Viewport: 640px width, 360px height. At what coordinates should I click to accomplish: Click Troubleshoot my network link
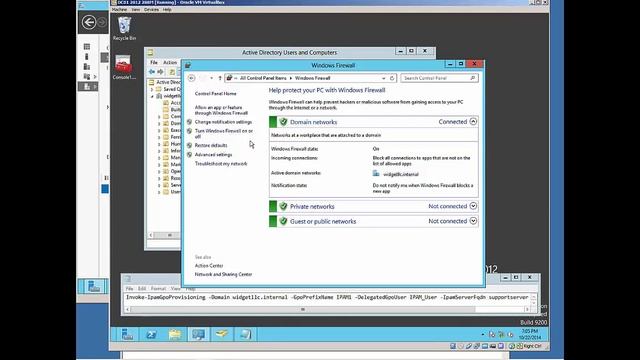(221, 164)
